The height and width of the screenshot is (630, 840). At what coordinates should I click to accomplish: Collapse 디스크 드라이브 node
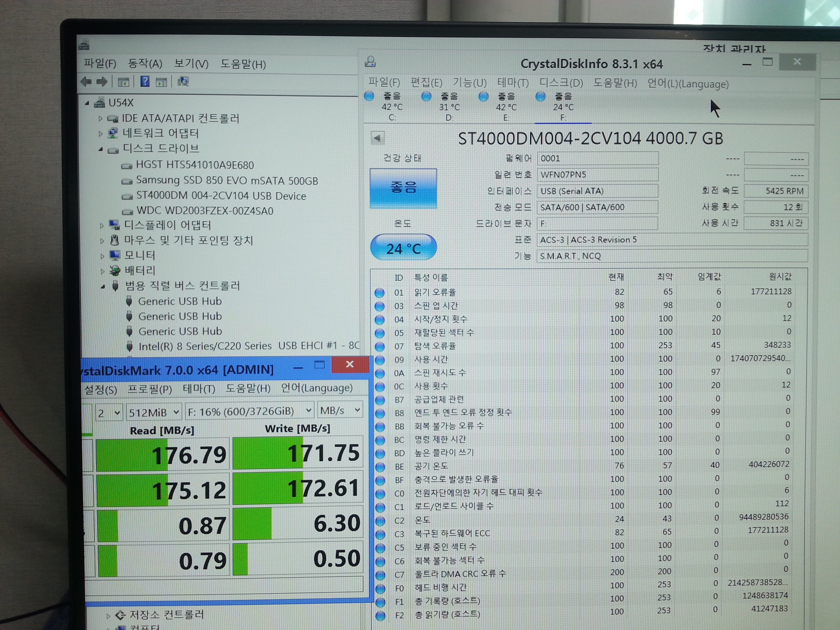click(101, 149)
